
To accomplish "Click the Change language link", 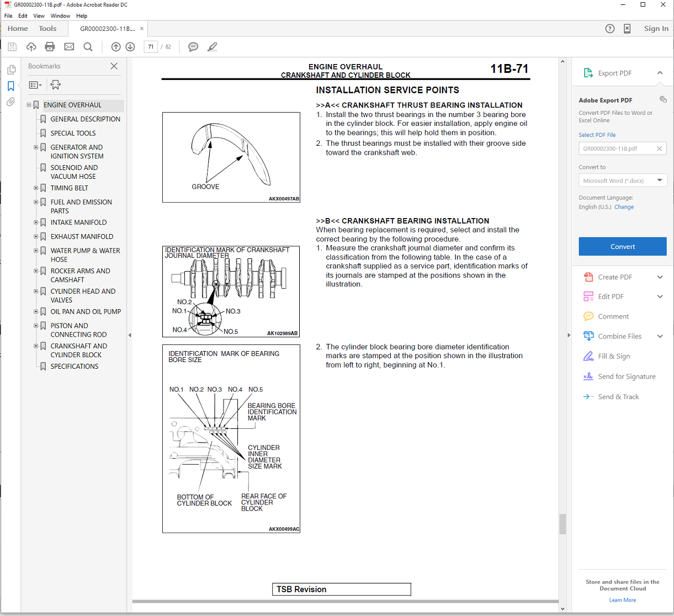I will (x=624, y=207).
